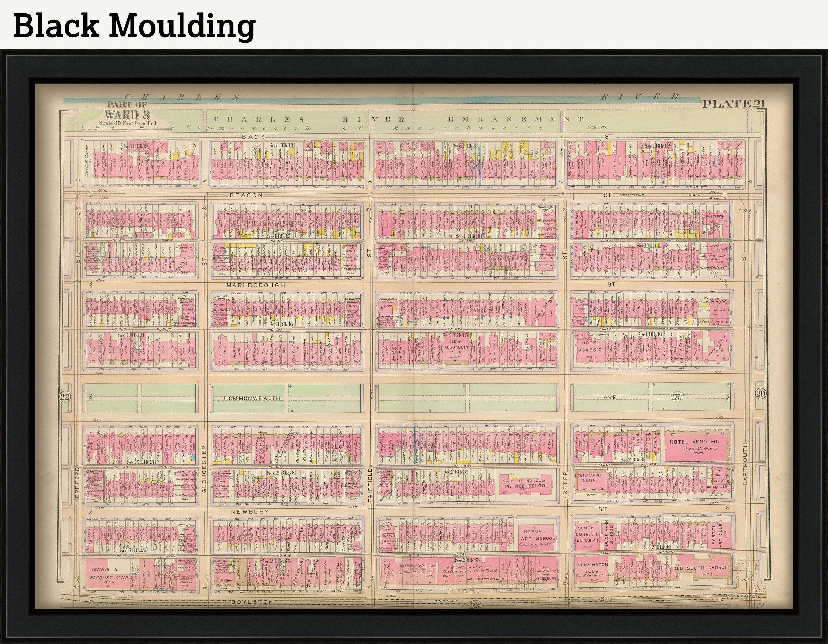Select the "GROSVENOR" building label
This screenshot has height=644, width=828.
click(x=713, y=217)
